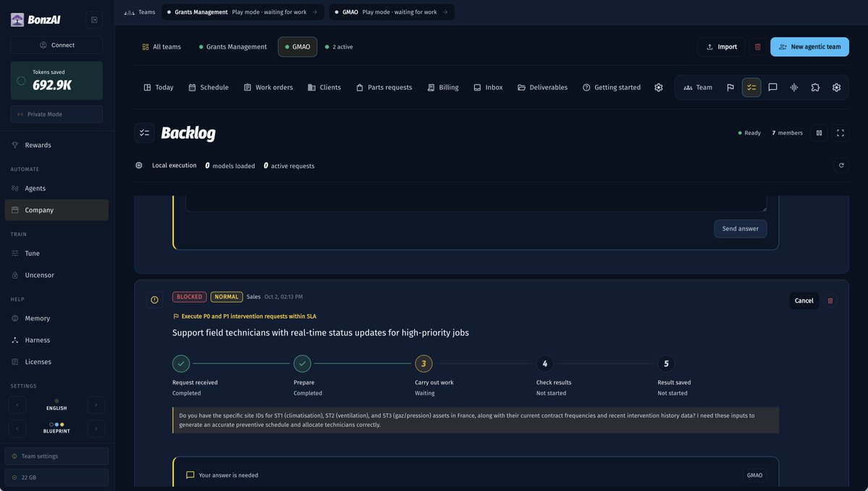This screenshot has width=868, height=491.
Task: Open the Parts requests tab
Action: pos(384,88)
